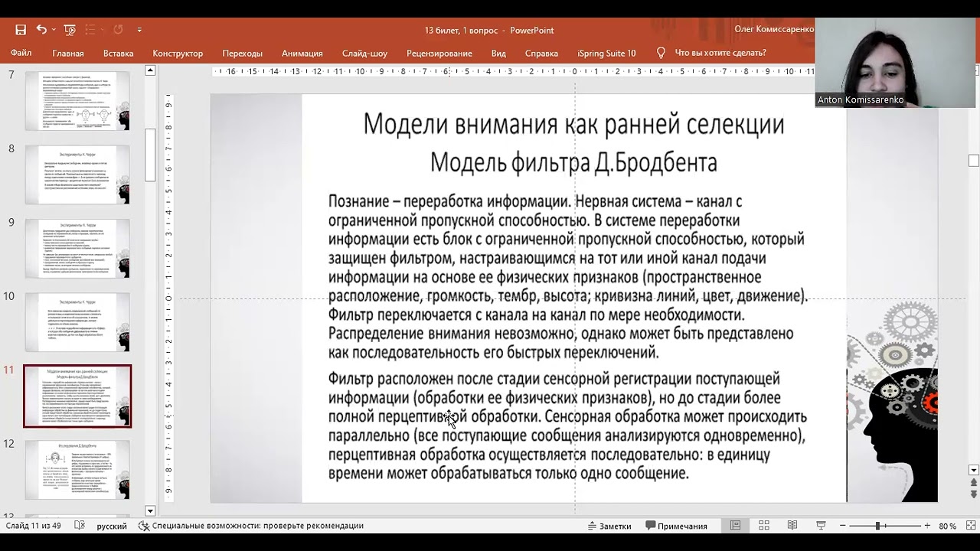Open accessibility 'проверьте рекомендации' status item
Viewport: 980px width, 551px height.
[251, 526]
